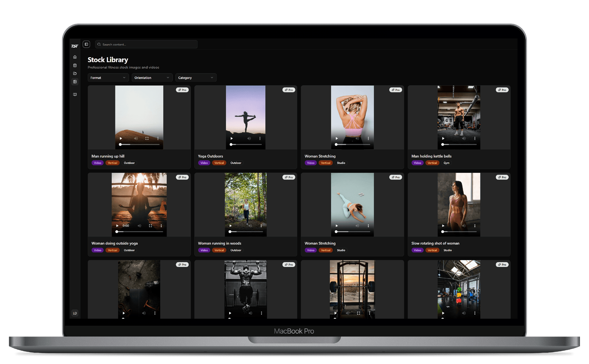
Task: Mute the Woman Stretching video audio
Action: click(x=357, y=138)
